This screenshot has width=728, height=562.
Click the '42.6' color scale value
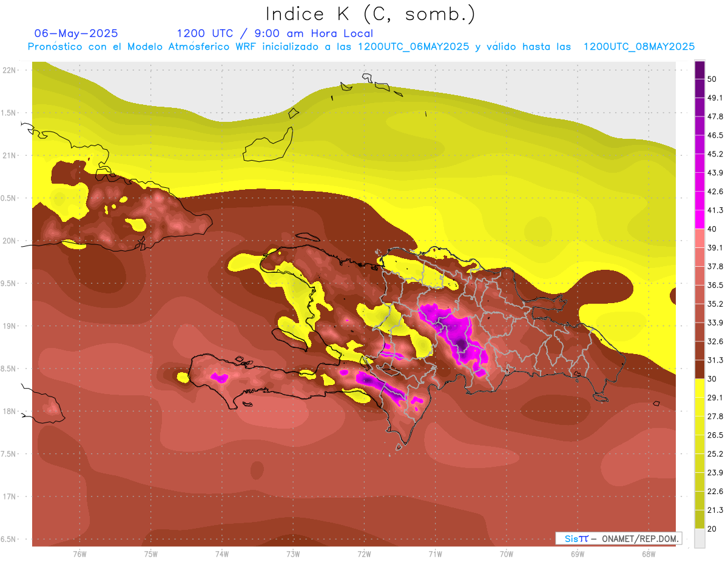coord(715,192)
